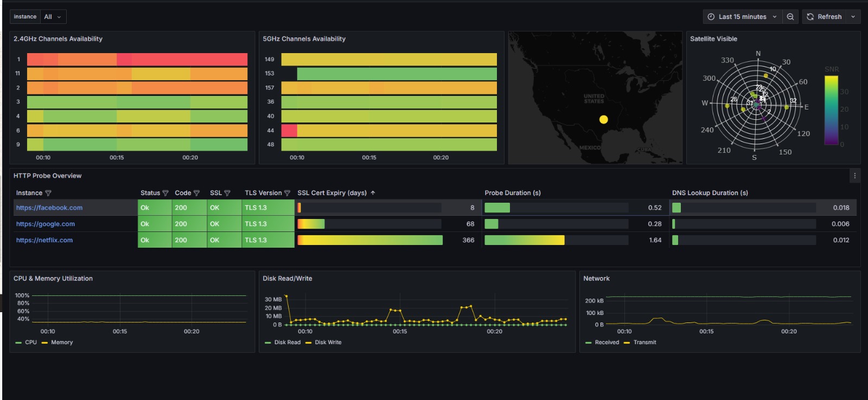Screen dimensions: 868x400
Task: Click the zoom out time range icon
Action: pos(790,17)
